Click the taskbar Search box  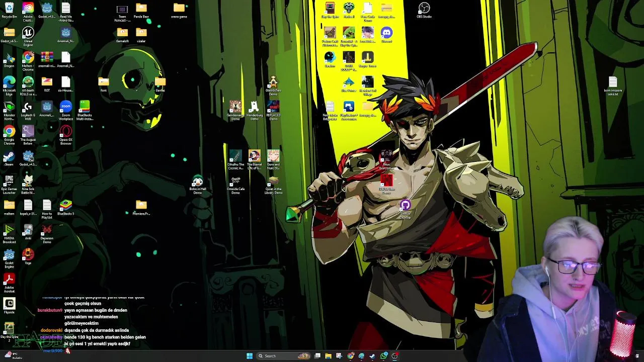[x=284, y=356]
